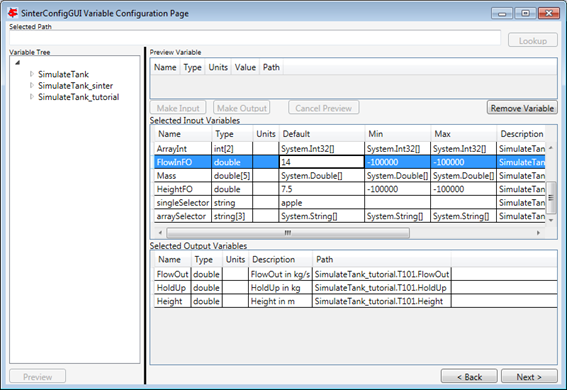Click the Name column header in Preview Variable
567x390 pixels.
pyautogui.click(x=165, y=67)
